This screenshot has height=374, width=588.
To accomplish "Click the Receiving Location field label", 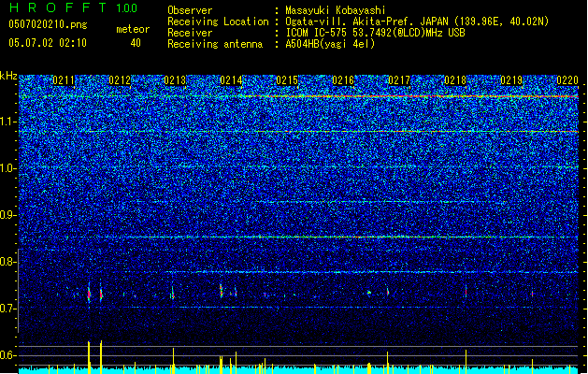I will click(x=218, y=22).
